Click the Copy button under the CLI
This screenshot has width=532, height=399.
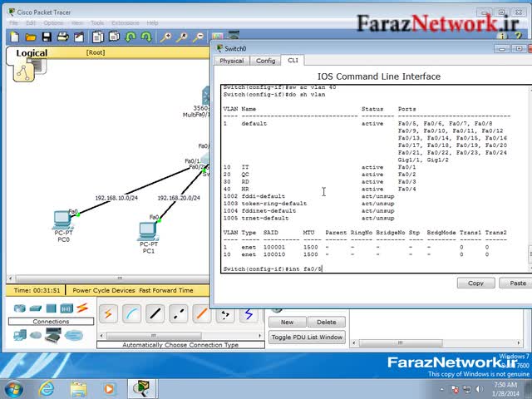(475, 283)
